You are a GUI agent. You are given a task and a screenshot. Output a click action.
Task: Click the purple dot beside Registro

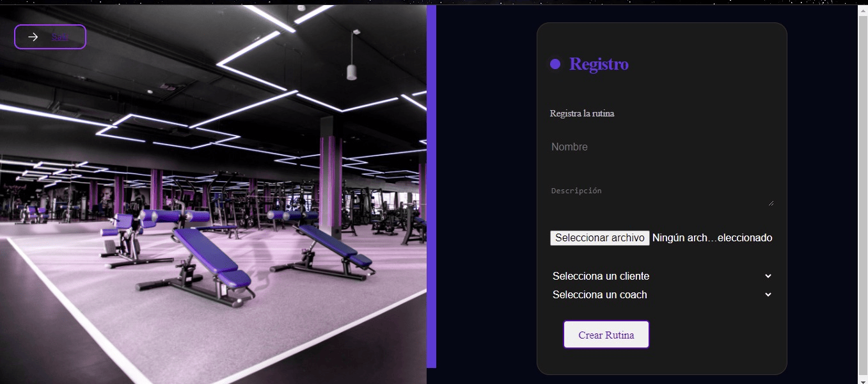click(555, 64)
